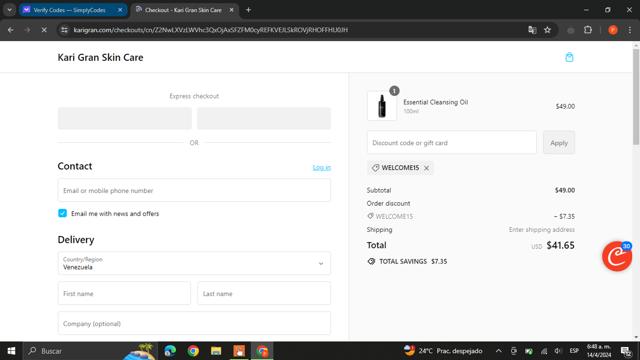Open the weather widget showing 24°C
The width and height of the screenshot is (640, 360).
click(443, 351)
